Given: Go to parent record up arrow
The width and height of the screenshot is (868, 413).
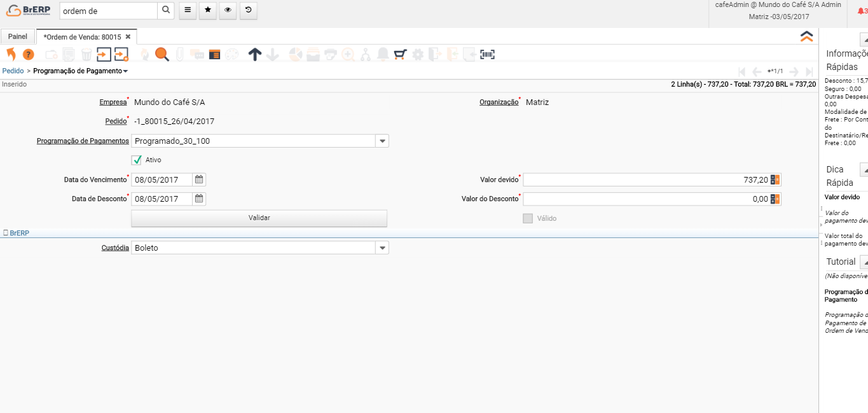Looking at the screenshot, I should point(254,55).
